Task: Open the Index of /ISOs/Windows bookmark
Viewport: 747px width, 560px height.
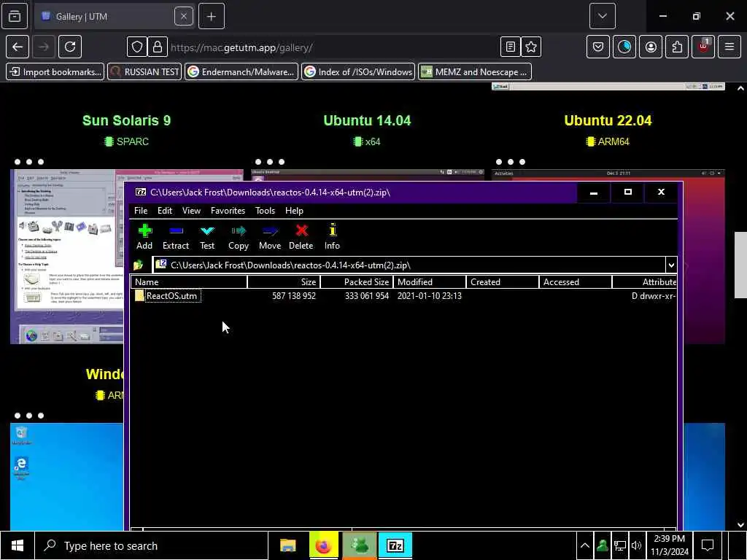Action: click(x=358, y=72)
